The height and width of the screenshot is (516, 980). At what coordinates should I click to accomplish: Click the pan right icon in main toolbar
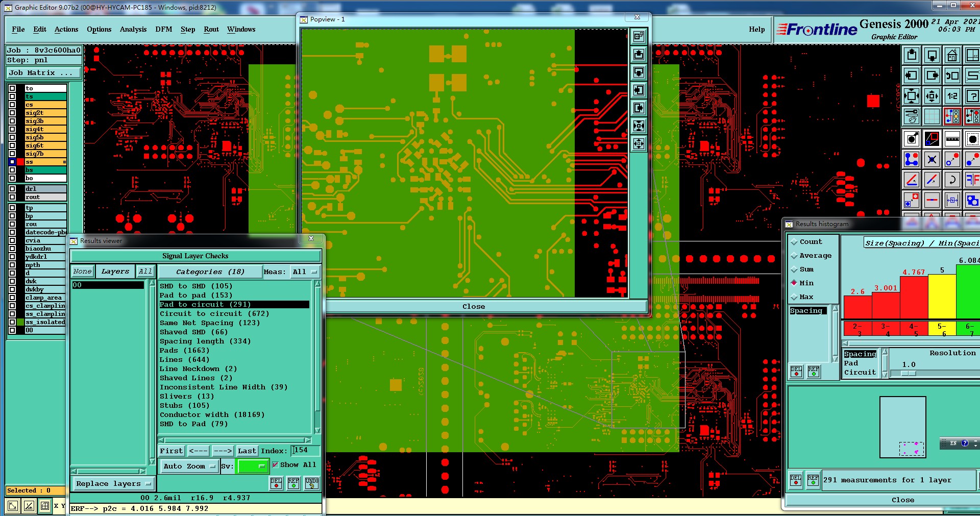(932, 76)
